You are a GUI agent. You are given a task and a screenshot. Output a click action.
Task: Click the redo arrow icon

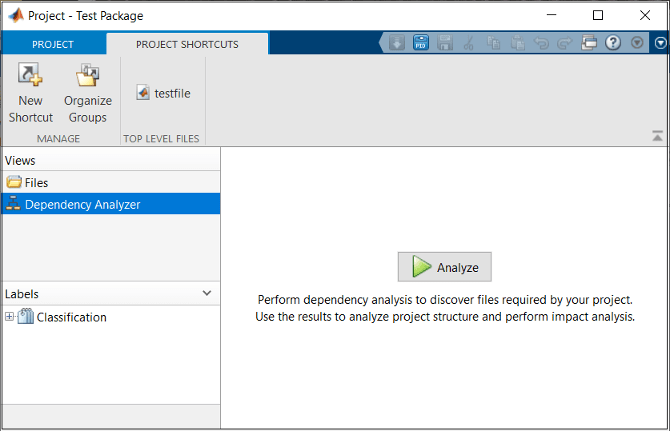tap(564, 43)
